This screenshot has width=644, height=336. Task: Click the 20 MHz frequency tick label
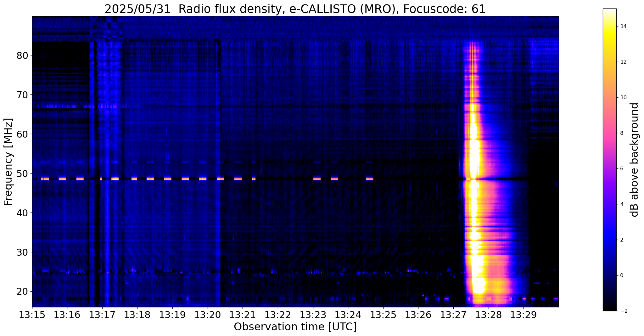point(22,292)
